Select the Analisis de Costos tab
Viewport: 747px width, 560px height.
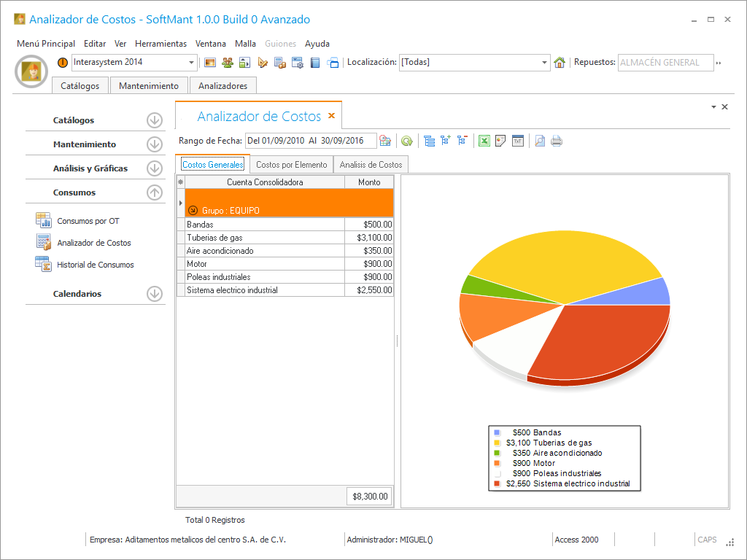371,165
